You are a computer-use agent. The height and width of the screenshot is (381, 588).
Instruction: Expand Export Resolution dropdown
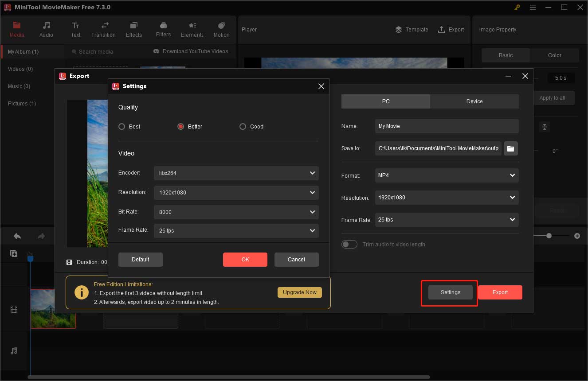(447, 198)
